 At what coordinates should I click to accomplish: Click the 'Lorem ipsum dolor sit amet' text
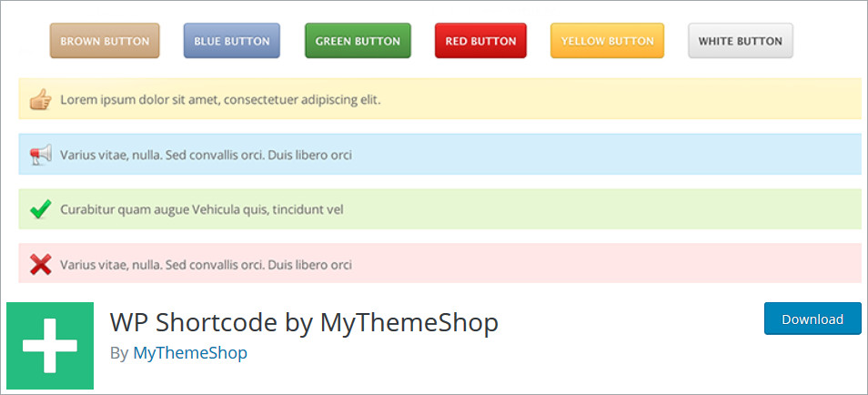point(220,99)
